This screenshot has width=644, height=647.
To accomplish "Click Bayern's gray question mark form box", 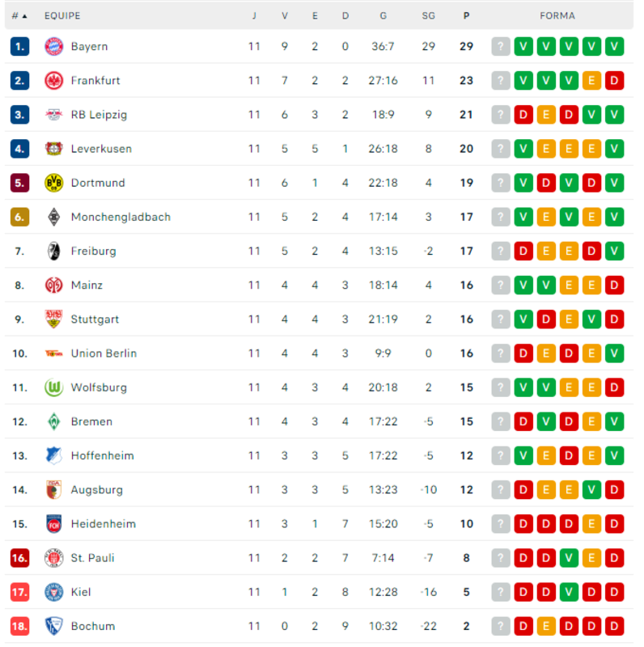I will (501, 46).
